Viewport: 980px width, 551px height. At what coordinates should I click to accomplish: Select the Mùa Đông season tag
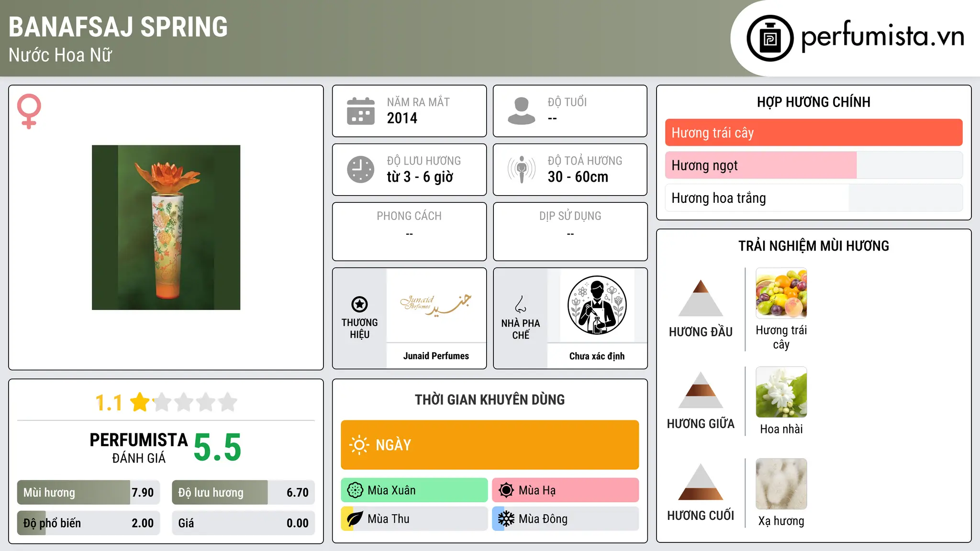tap(565, 519)
